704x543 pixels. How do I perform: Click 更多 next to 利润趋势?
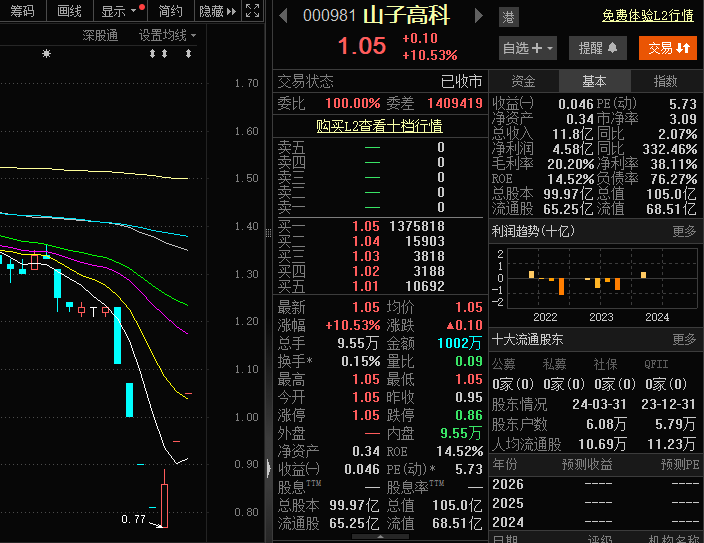[684, 231]
